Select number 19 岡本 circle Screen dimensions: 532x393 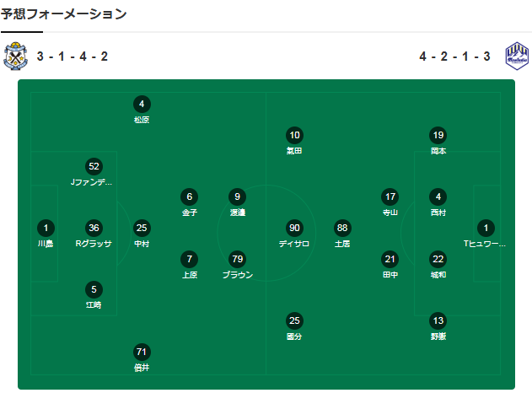coord(438,135)
